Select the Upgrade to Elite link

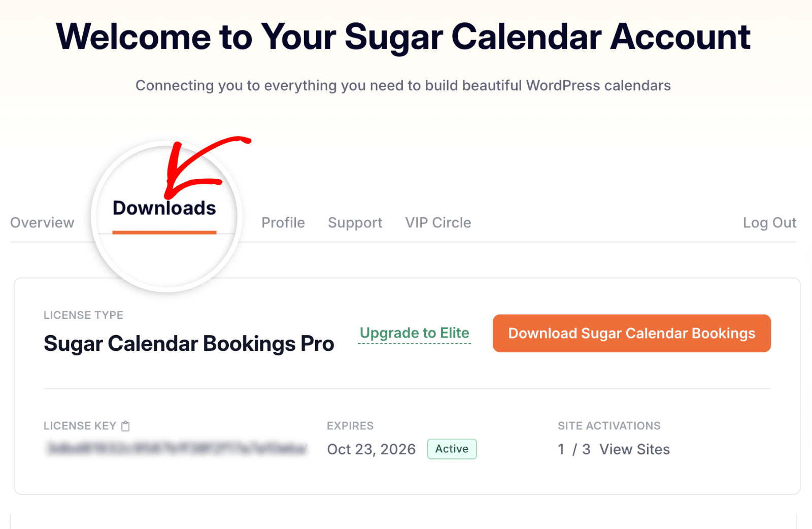click(x=414, y=333)
